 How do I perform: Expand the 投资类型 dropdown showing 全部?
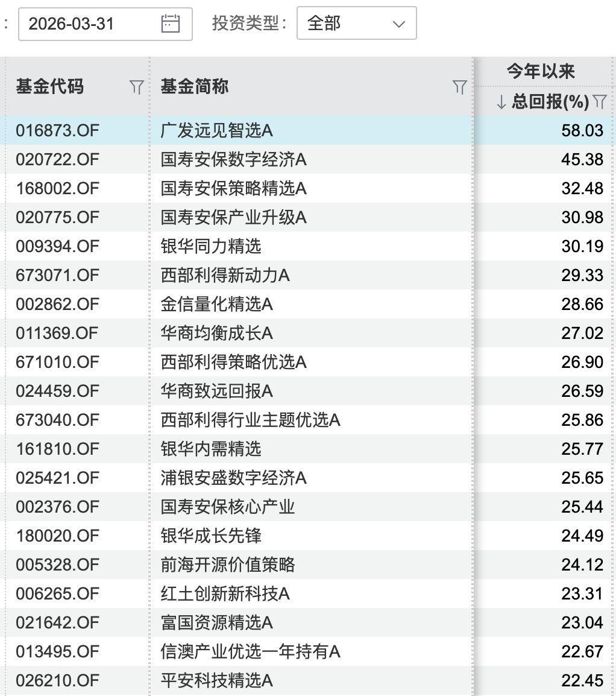coord(356,24)
